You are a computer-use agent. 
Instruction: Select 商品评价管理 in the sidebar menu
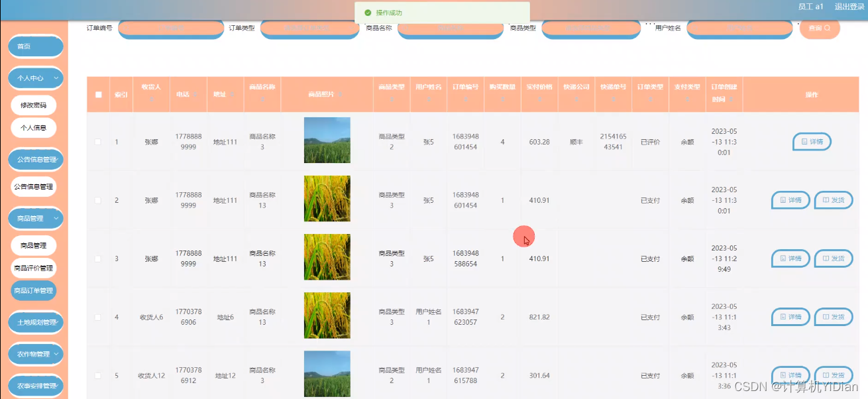click(34, 268)
